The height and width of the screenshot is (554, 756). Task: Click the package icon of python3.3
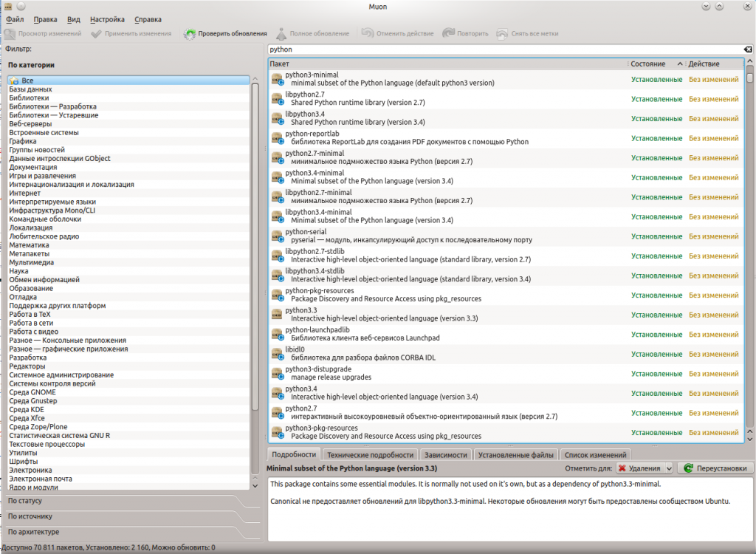click(278, 315)
